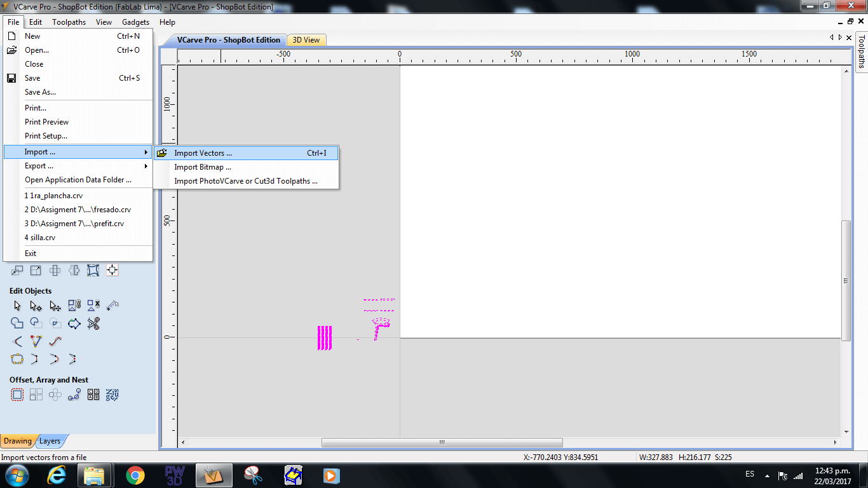The image size is (868, 488).
Task: Click the Copy Along Vectors icon
Action: tap(74, 395)
